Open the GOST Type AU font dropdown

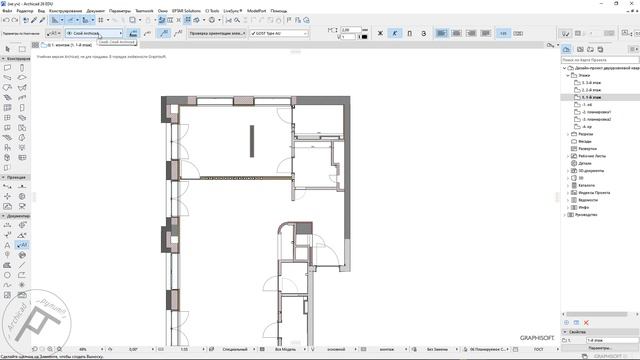pos(279,33)
